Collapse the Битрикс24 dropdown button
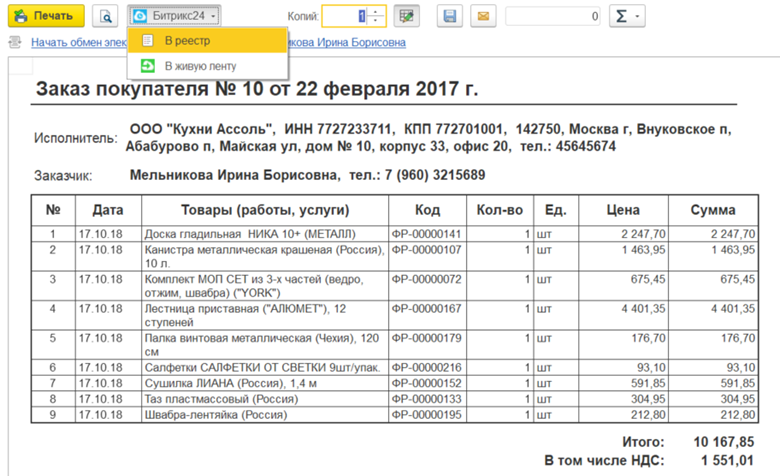Viewport: 780px width, 476px height. point(174,16)
